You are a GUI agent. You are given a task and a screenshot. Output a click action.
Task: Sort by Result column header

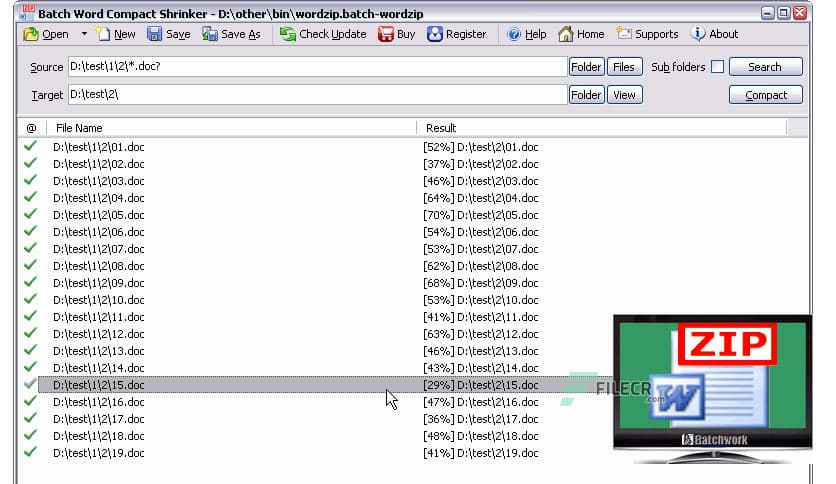click(x=601, y=128)
